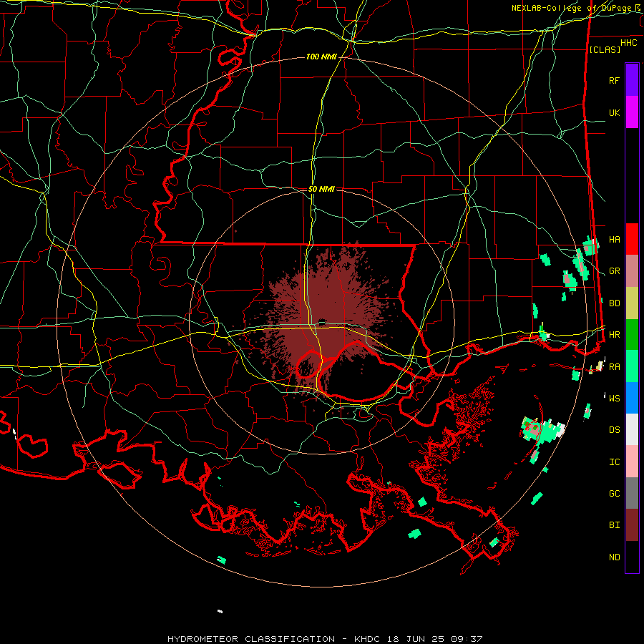This screenshot has width=644, height=644.
Task: Select the GC gray legend swatch
Action: (632, 493)
